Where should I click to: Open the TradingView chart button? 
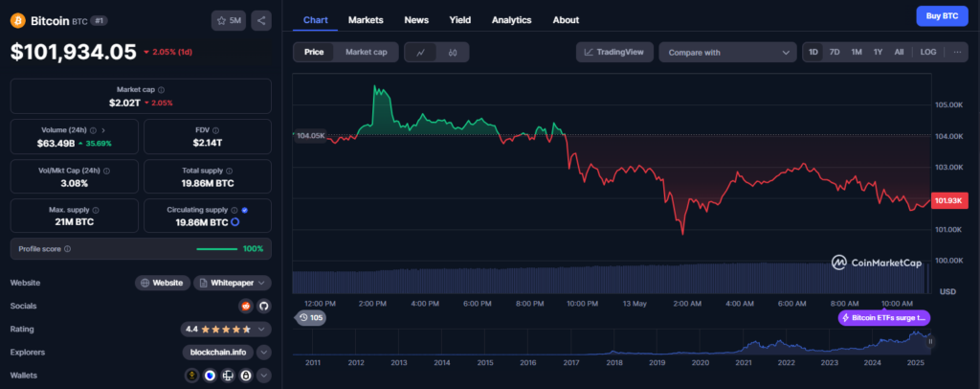[x=614, y=52]
